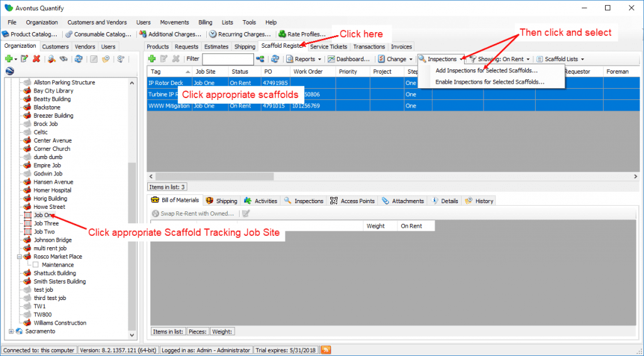The width and height of the screenshot is (644, 356).
Task: Click Google Earth globe icon
Action: 10,71
